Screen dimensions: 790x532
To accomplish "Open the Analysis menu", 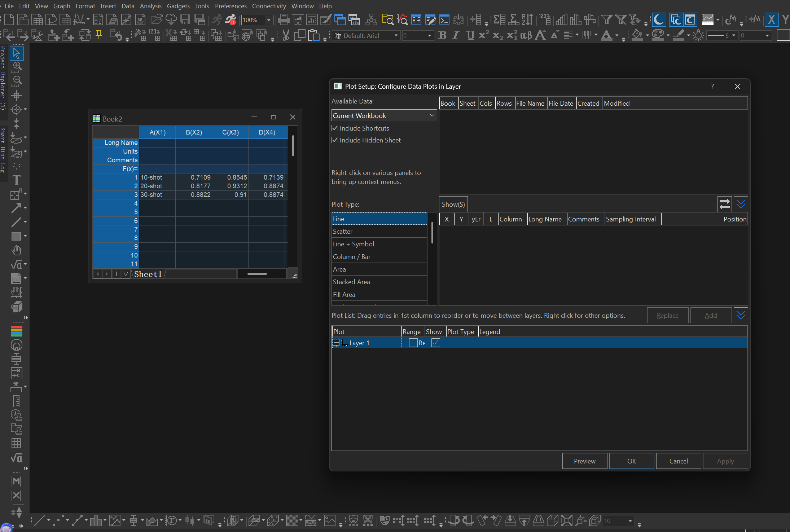I will 150,6.
